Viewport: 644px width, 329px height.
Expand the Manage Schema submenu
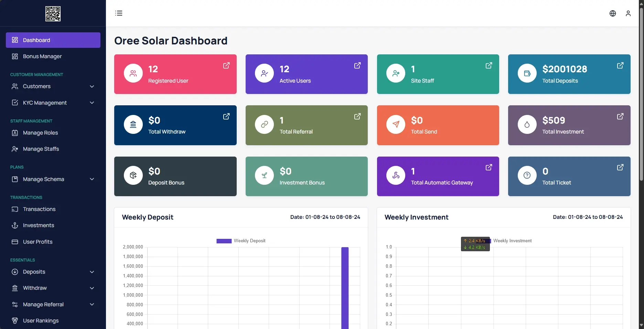[92, 179]
